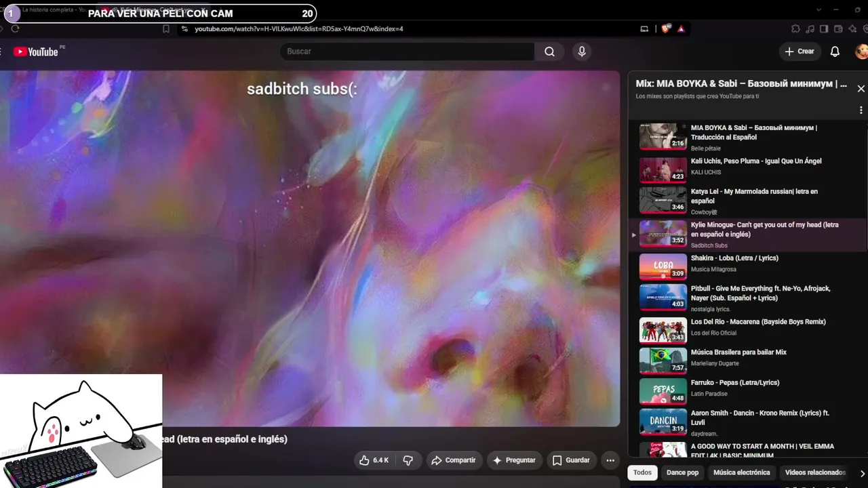Screen dimensions: 868x488
Task: Open the Brave Rewards triangle icon
Action: click(681, 29)
